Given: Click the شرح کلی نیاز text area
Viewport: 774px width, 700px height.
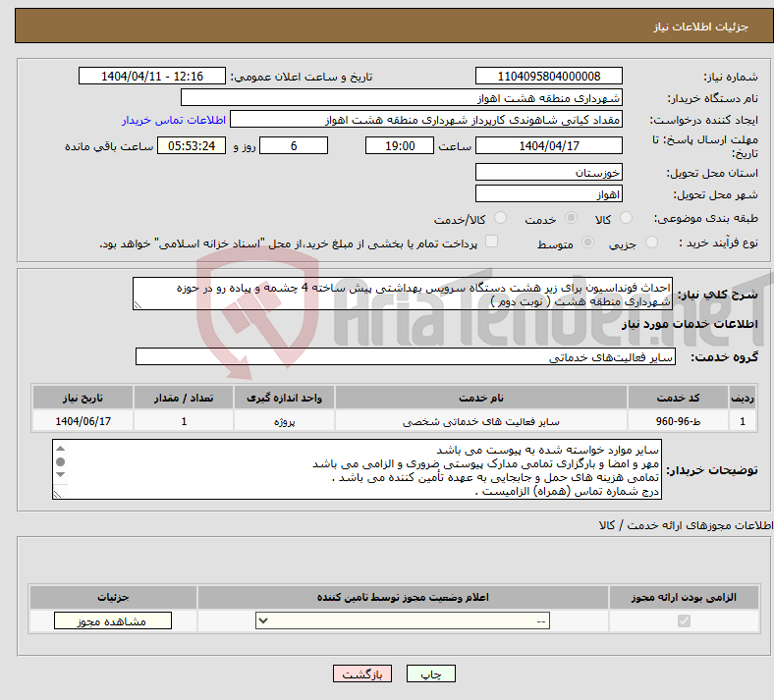Looking at the screenshot, I should click(x=403, y=294).
